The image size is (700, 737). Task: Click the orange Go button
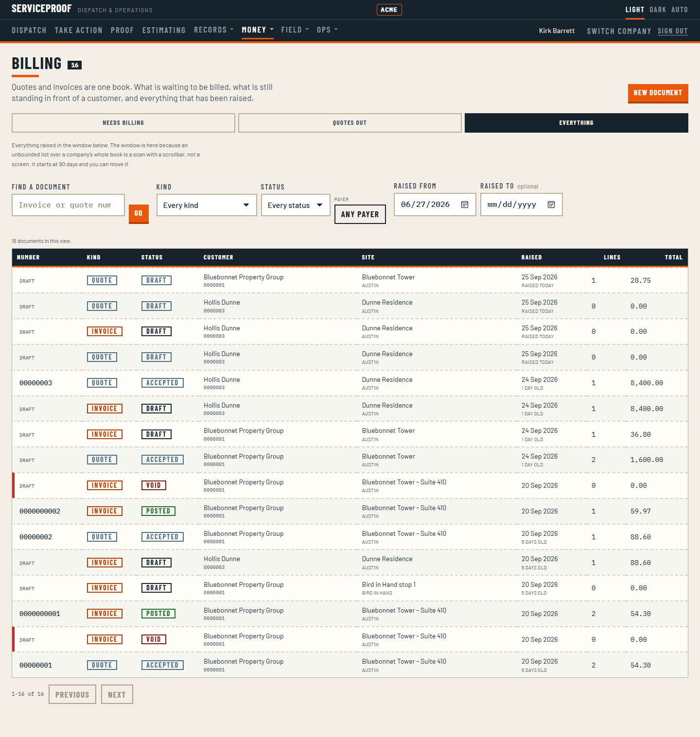point(139,213)
